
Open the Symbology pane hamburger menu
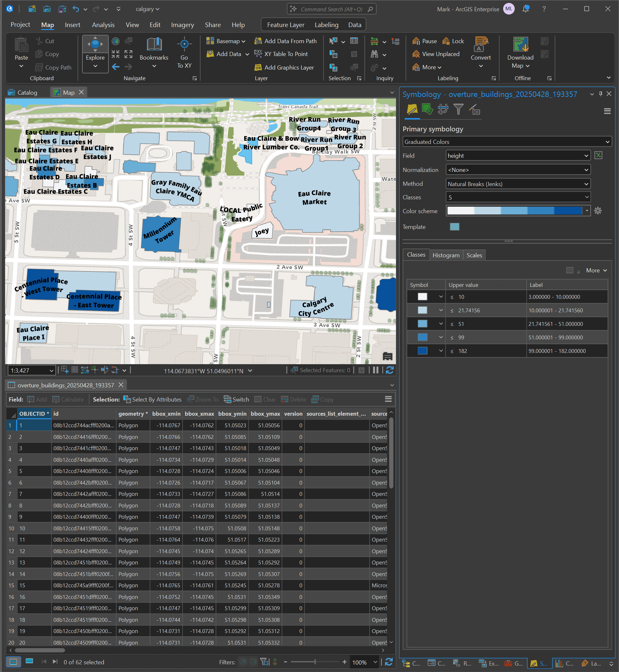pyautogui.click(x=607, y=111)
